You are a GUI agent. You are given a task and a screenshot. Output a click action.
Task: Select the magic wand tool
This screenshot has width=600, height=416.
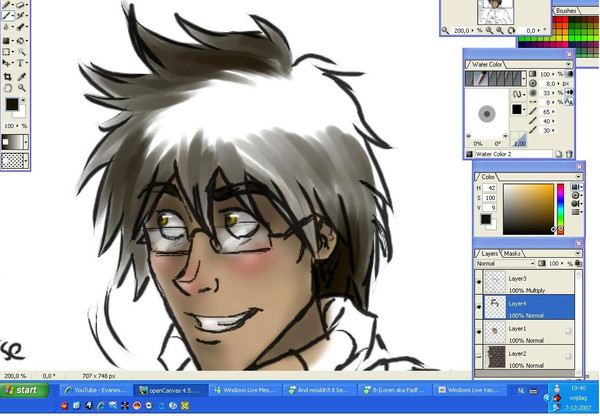point(21,52)
